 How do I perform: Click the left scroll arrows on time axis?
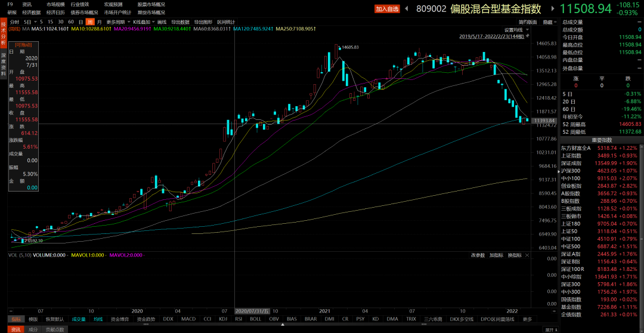(x=11, y=311)
